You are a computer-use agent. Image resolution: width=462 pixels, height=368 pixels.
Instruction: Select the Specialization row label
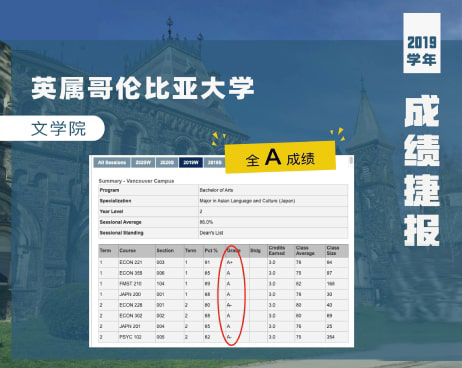tap(115, 201)
